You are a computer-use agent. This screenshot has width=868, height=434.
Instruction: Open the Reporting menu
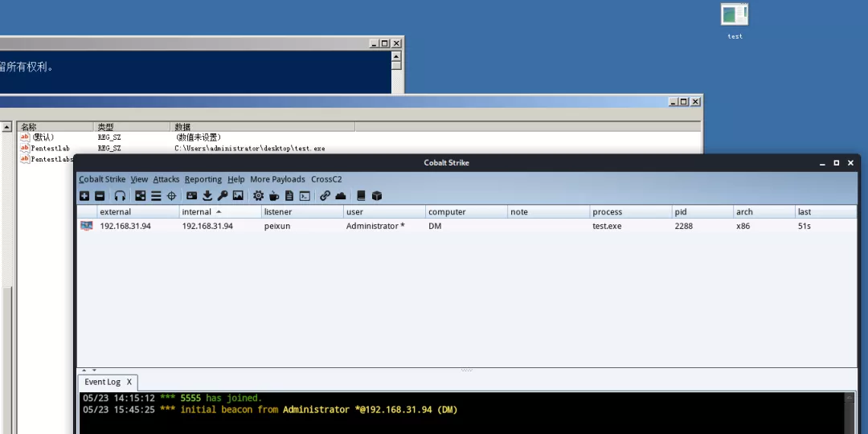pos(203,179)
